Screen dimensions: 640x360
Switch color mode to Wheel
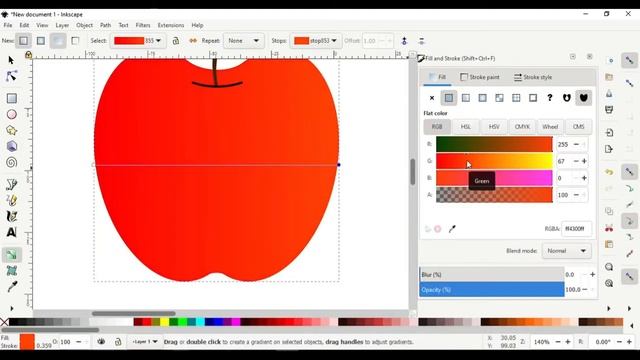pos(550,127)
